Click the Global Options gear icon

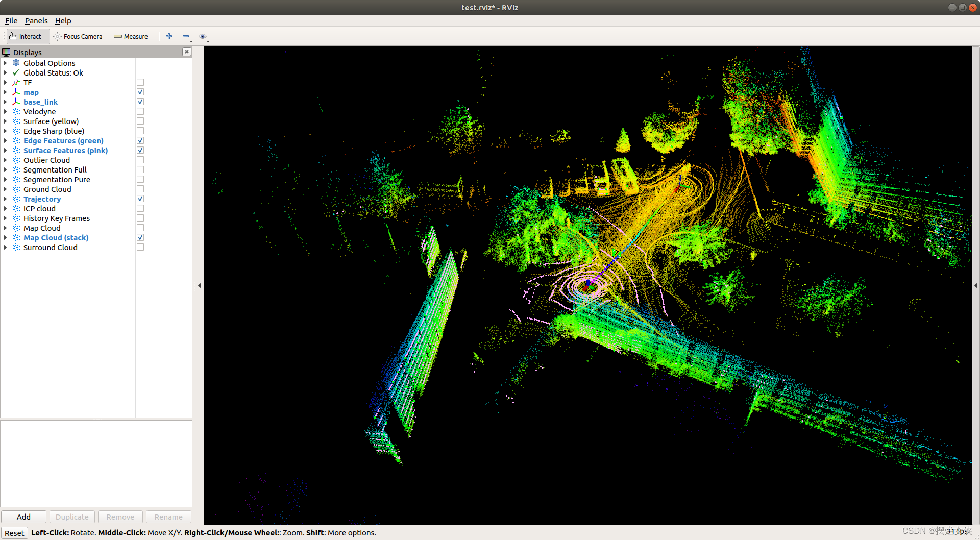tap(16, 63)
